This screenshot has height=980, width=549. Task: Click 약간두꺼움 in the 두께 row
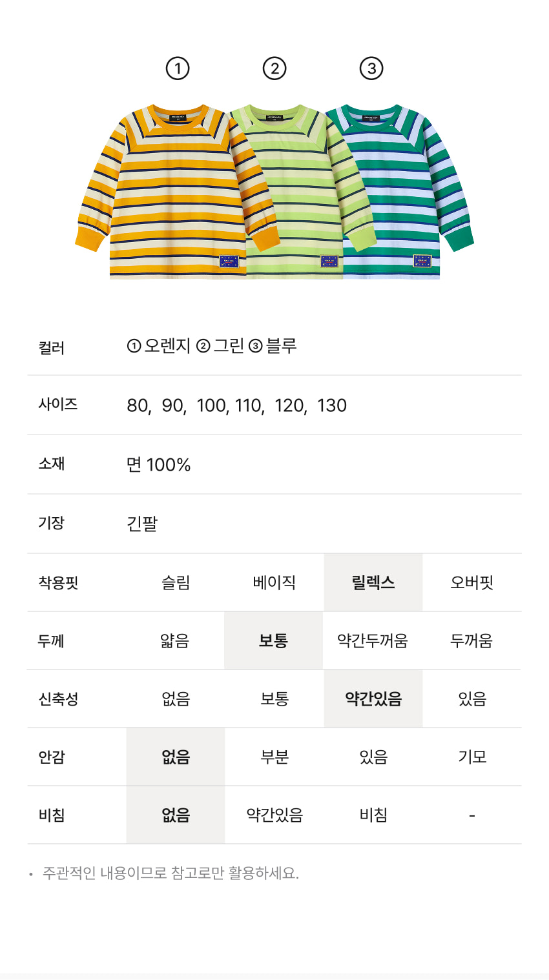point(373,641)
